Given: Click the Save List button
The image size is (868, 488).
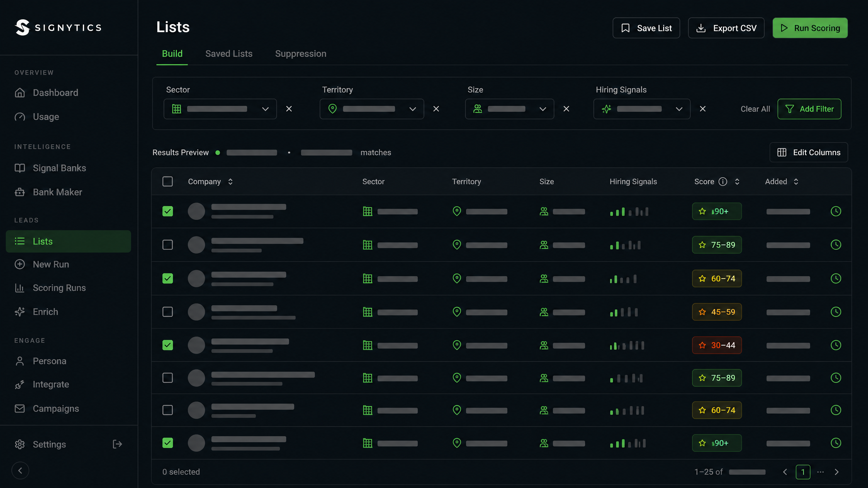Looking at the screenshot, I should pyautogui.click(x=646, y=28).
